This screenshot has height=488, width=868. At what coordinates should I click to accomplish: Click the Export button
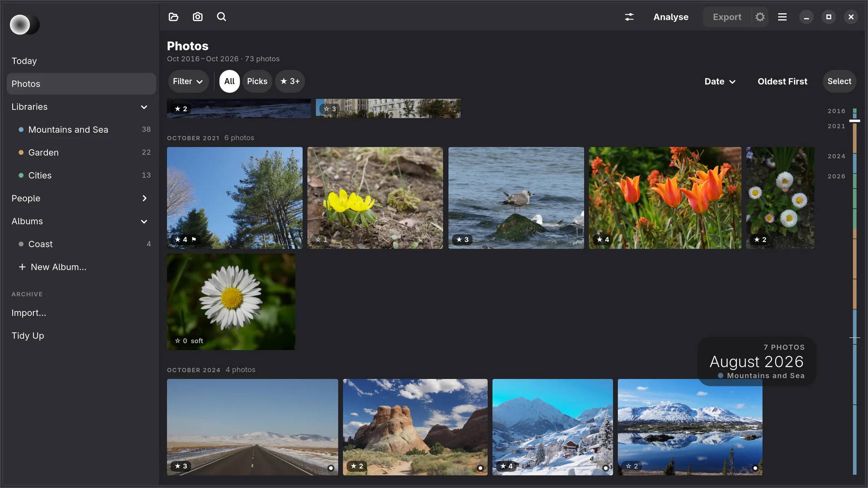point(727,17)
